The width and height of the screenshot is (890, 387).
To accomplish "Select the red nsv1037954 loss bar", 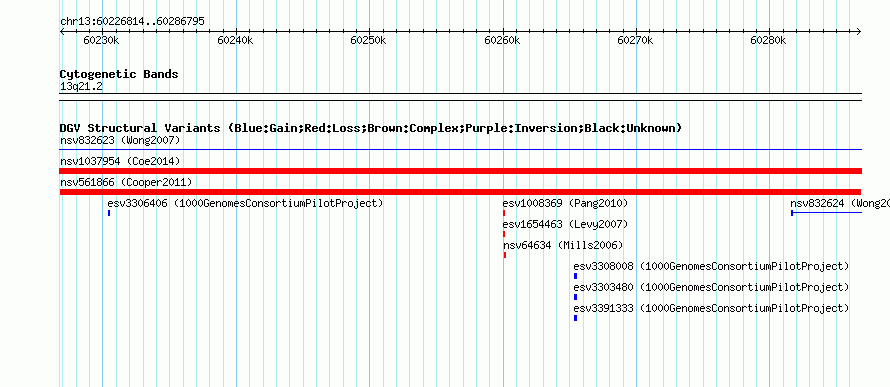I will point(461,171).
